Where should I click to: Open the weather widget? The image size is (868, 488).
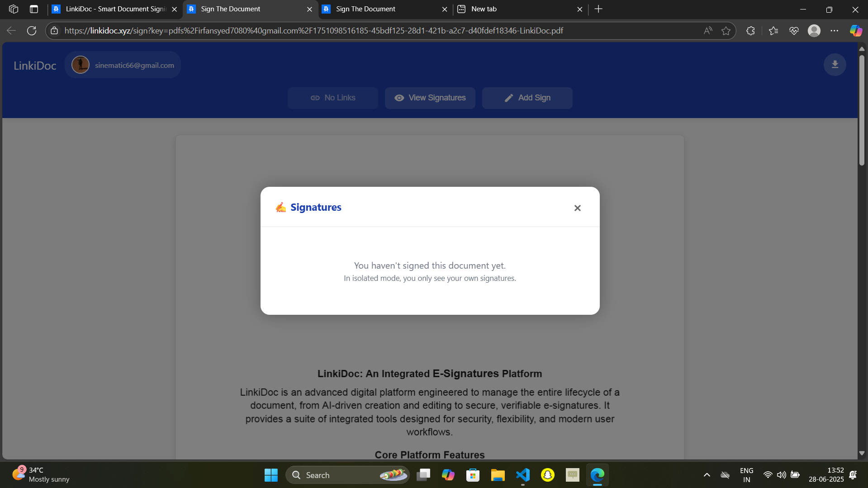coord(41,475)
